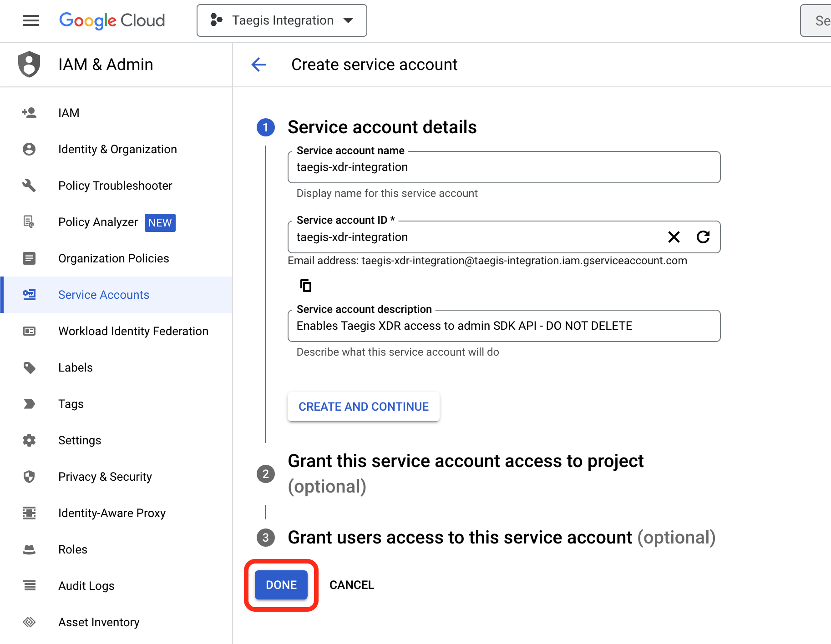Screen dimensions: 831x644
Task: Click the Labels tag icon
Action: coord(29,367)
